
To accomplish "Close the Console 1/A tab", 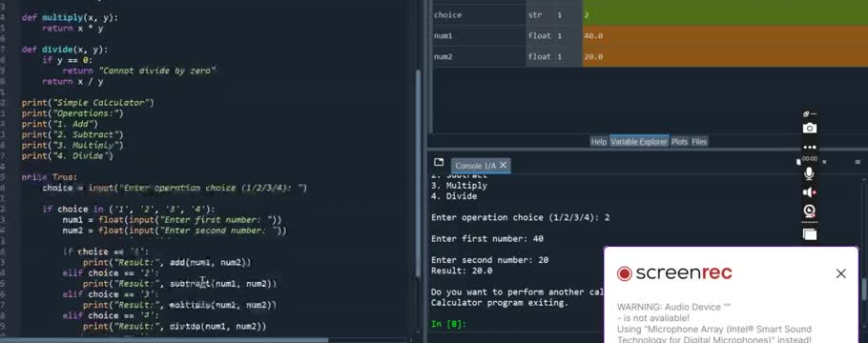I will (503, 165).
